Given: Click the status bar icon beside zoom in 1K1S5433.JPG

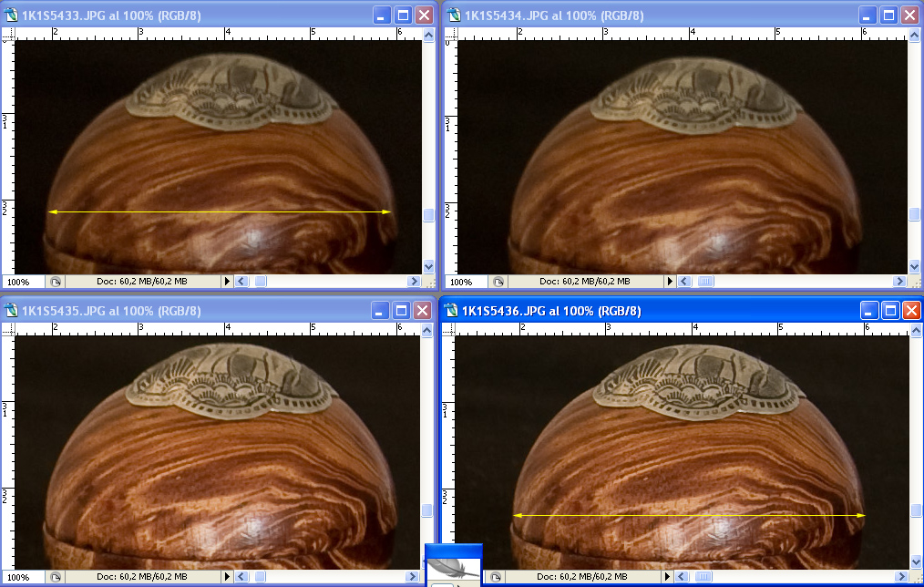Looking at the screenshot, I should pyautogui.click(x=55, y=282).
